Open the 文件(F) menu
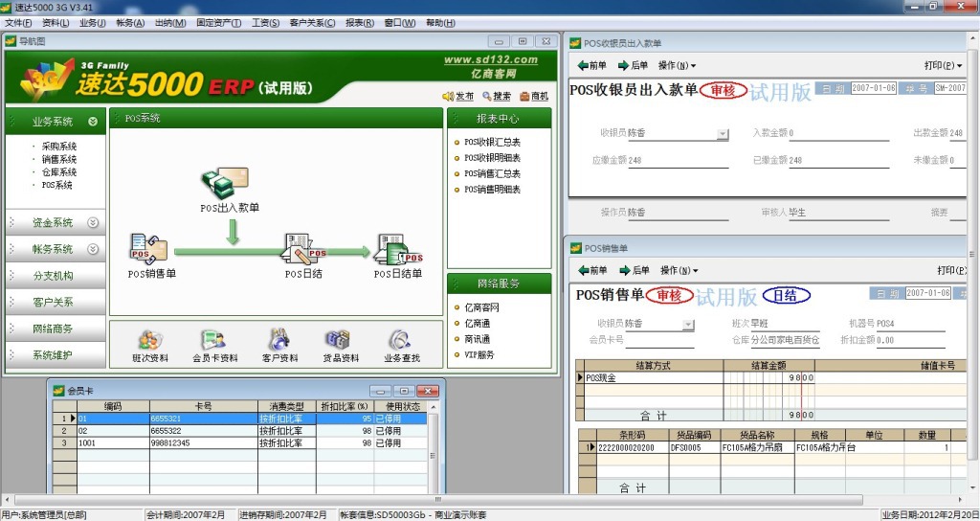 pyautogui.click(x=18, y=23)
